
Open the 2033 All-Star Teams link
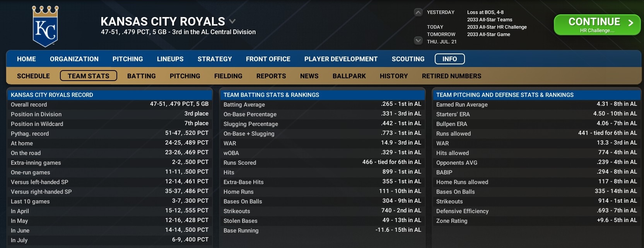490,19
